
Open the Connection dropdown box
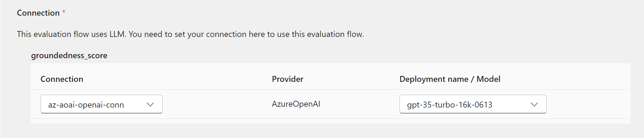pos(101,104)
